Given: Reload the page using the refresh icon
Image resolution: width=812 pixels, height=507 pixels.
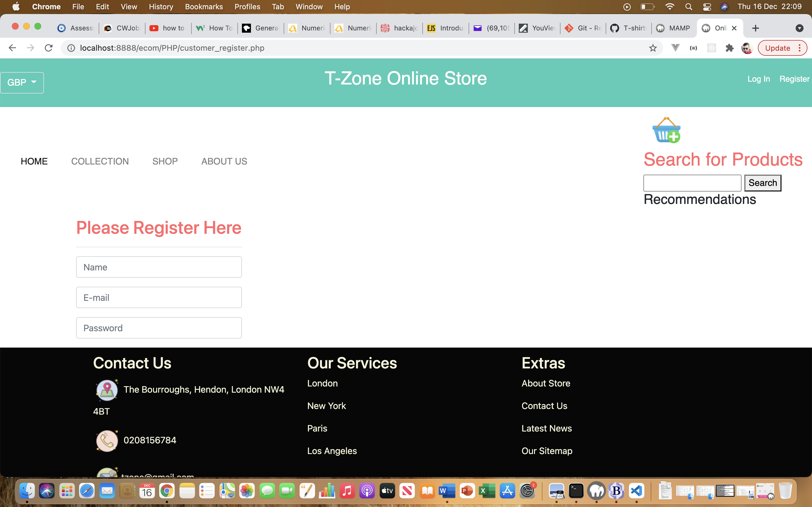Looking at the screenshot, I should (49, 48).
